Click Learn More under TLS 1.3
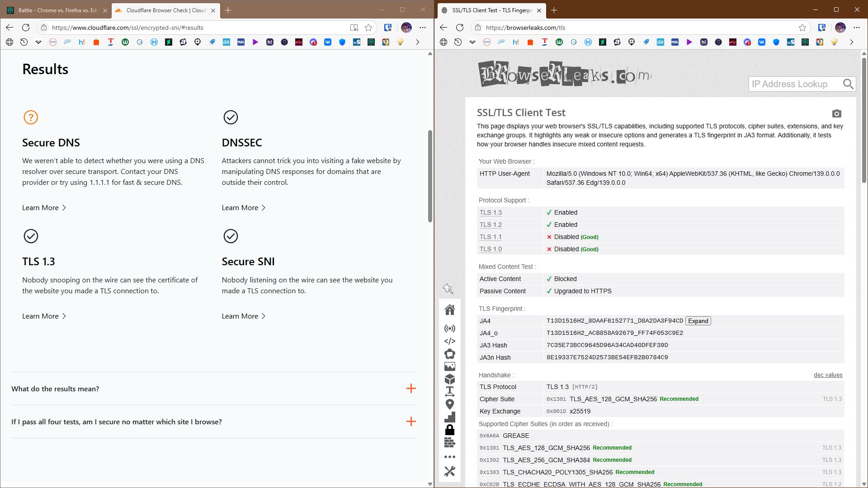The width and height of the screenshot is (868, 488). (44, 316)
